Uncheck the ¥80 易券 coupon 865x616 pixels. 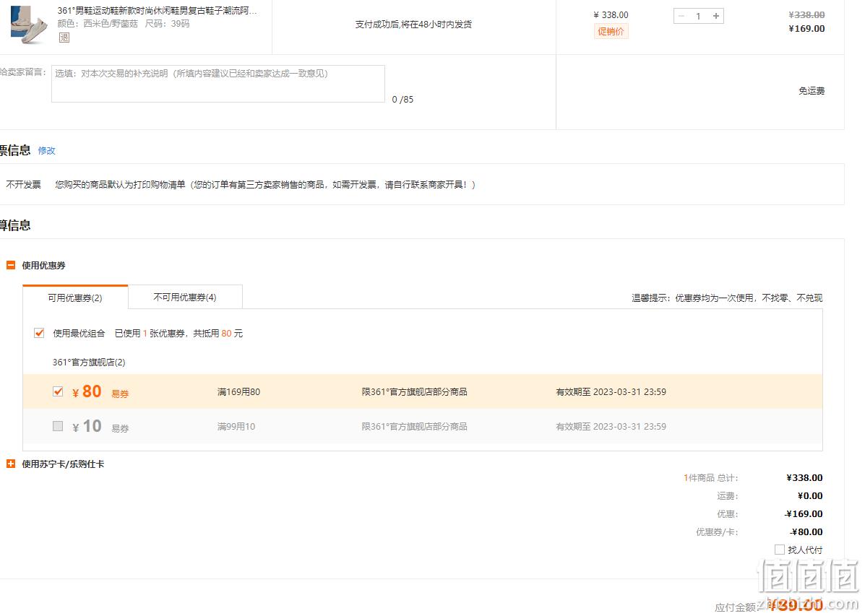click(x=57, y=391)
